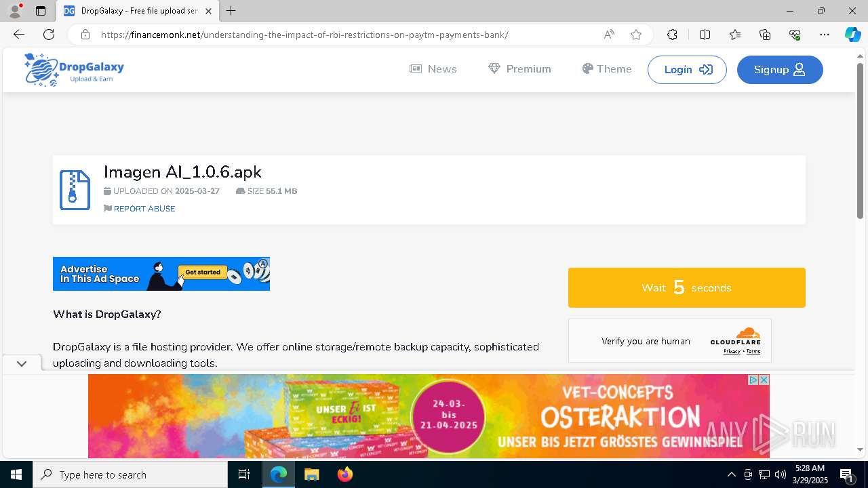
Task: Click the taskbar search box
Action: click(x=130, y=474)
